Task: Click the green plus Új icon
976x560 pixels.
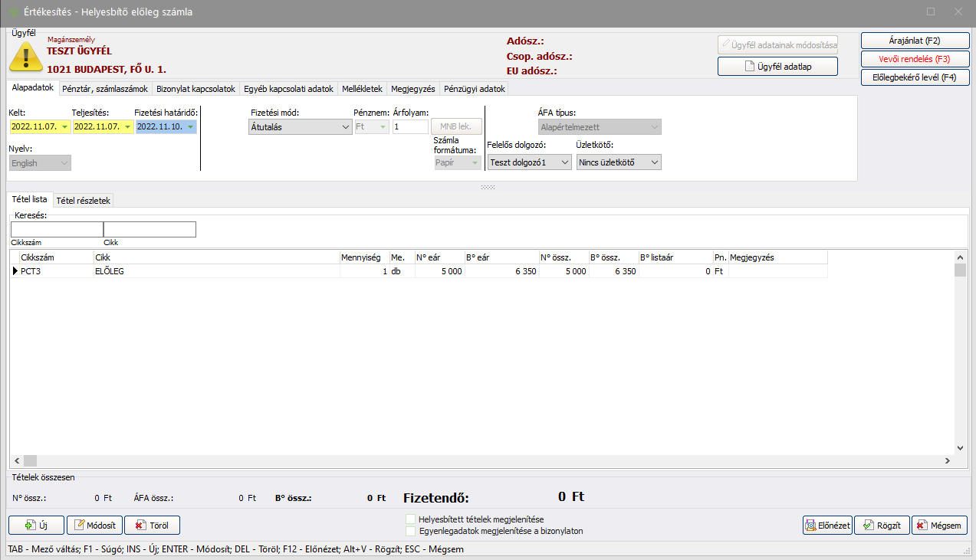Action: pos(29,526)
